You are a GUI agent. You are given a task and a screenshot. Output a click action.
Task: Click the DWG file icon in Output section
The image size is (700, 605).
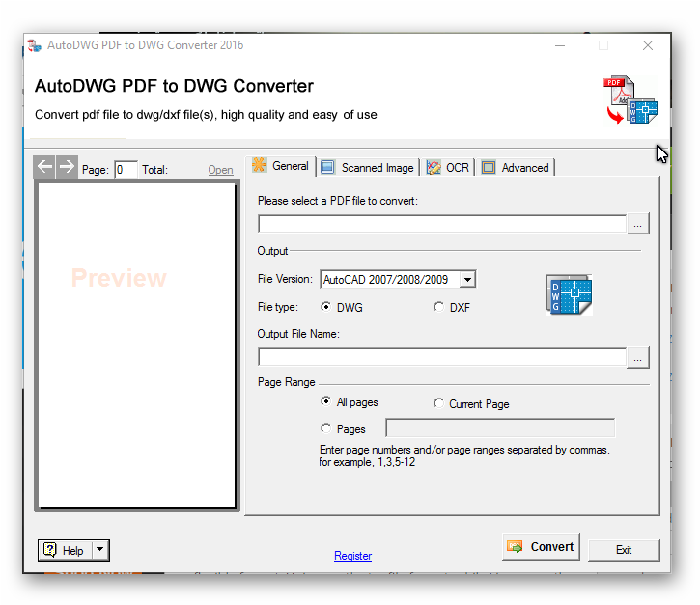point(569,295)
